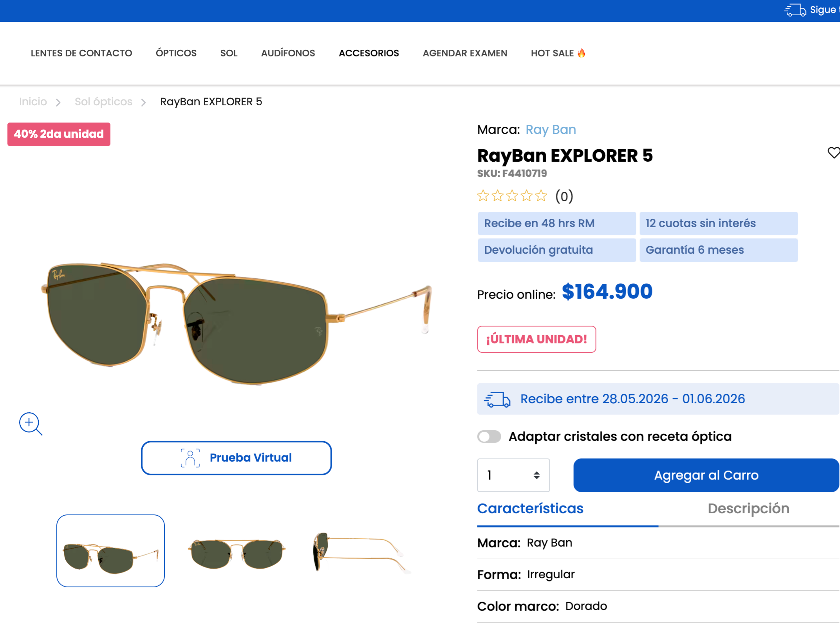Click the RayBan EXPLORER 5 breadcrumb

pyautogui.click(x=211, y=102)
